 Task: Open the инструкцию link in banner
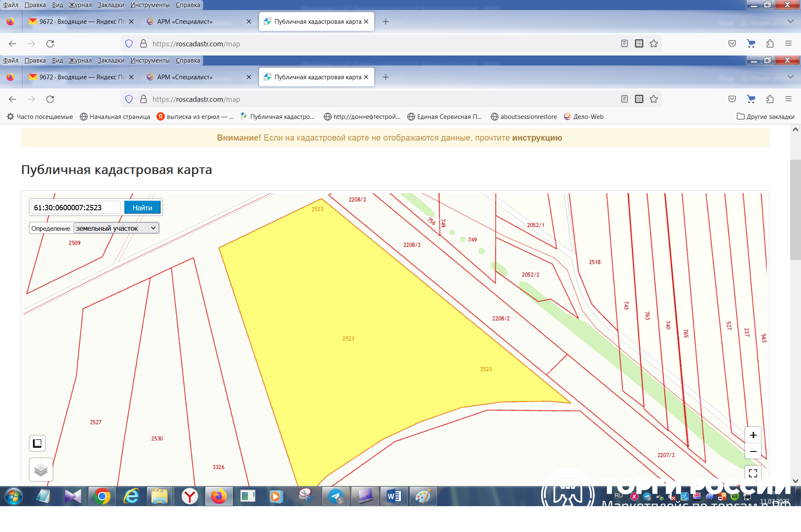(x=537, y=138)
